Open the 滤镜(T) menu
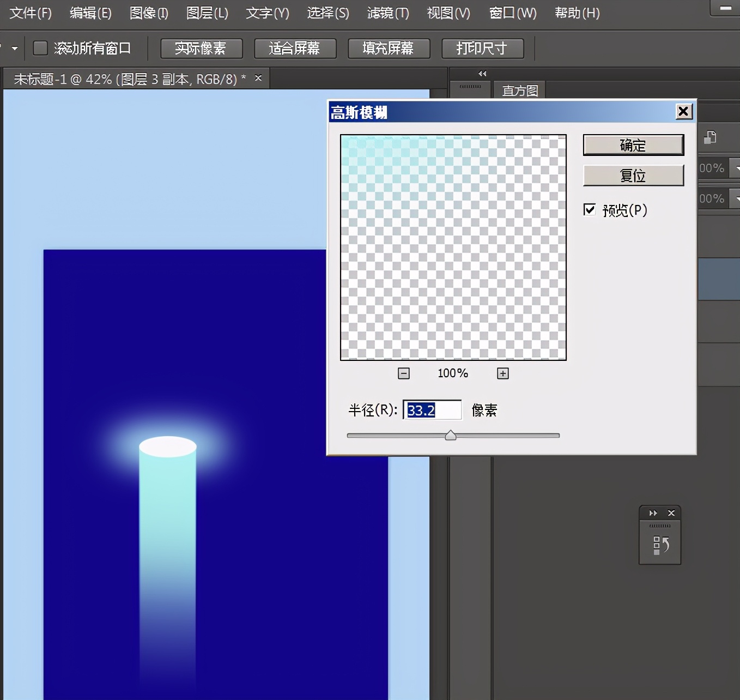Viewport: 740px width, 700px height. tap(387, 13)
